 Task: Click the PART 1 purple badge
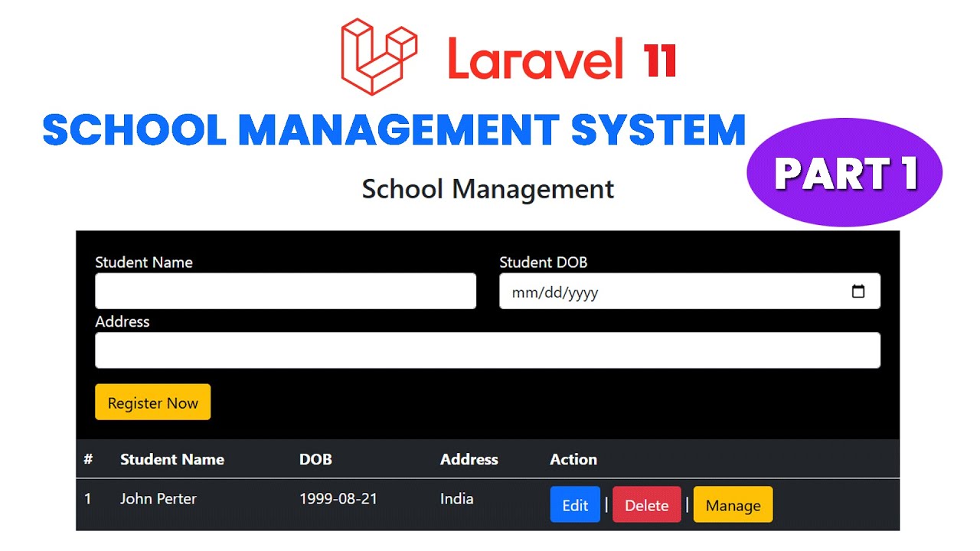coord(844,172)
